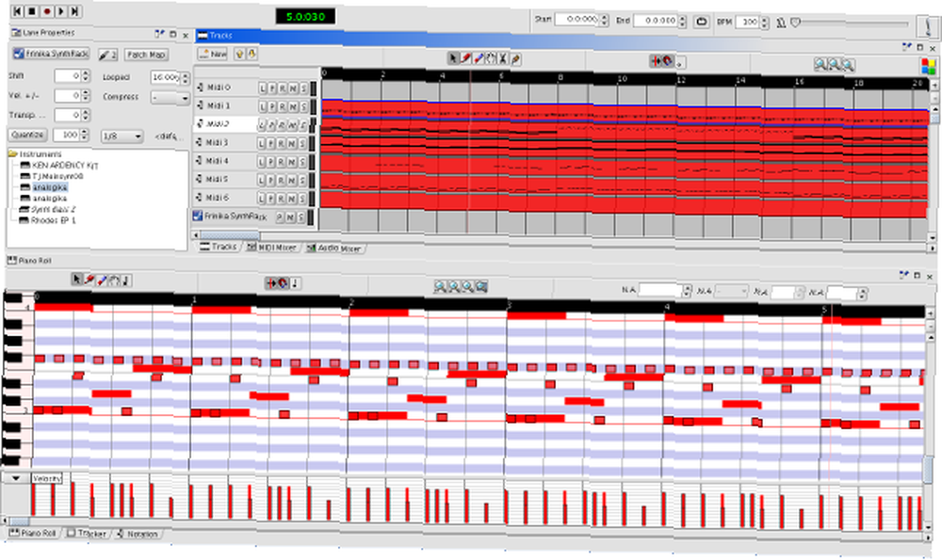942x560 pixels.
Task: Start recording with the red record button
Action: [x=46, y=10]
